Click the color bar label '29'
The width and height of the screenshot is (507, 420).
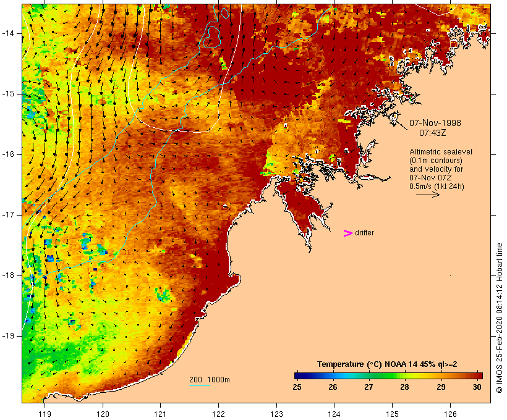[441, 387]
